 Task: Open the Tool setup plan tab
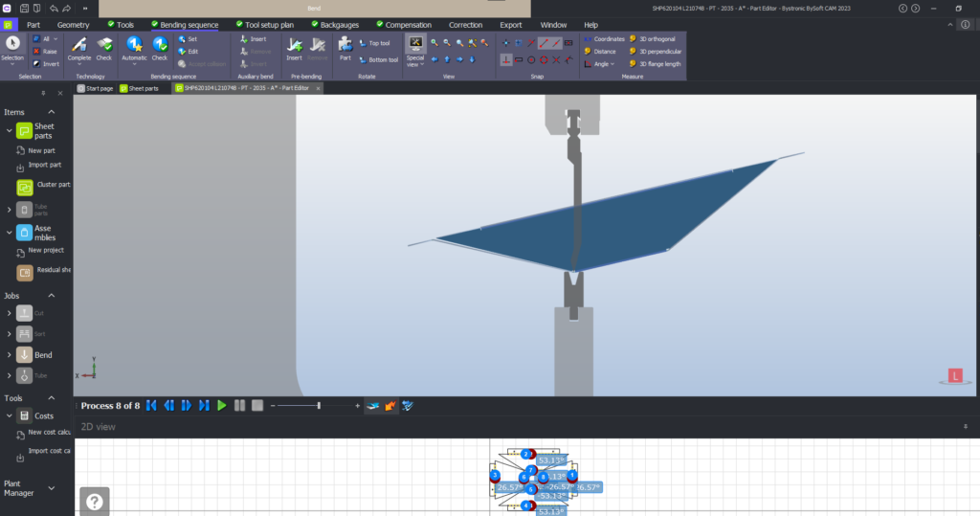264,25
